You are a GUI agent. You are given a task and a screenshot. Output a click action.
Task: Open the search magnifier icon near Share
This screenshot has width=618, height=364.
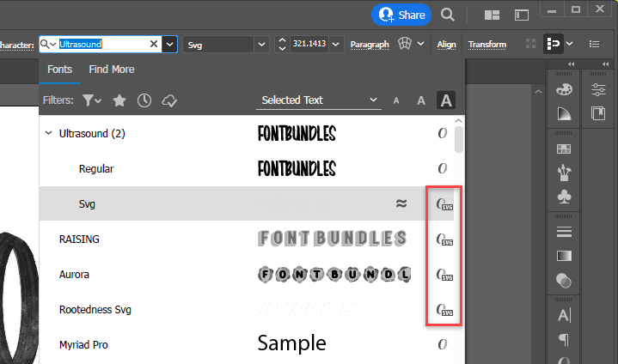tap(447, 15)
